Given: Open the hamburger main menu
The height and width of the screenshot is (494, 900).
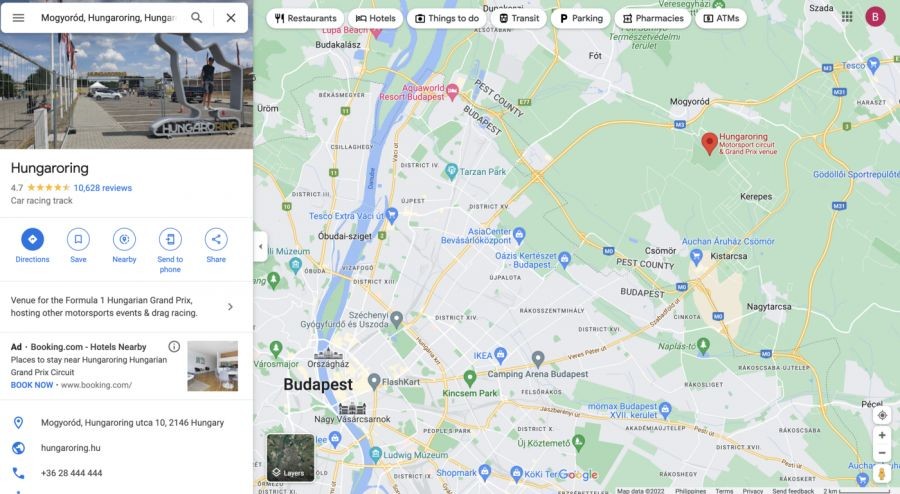Looking at the screenshot, I should 18,18.
